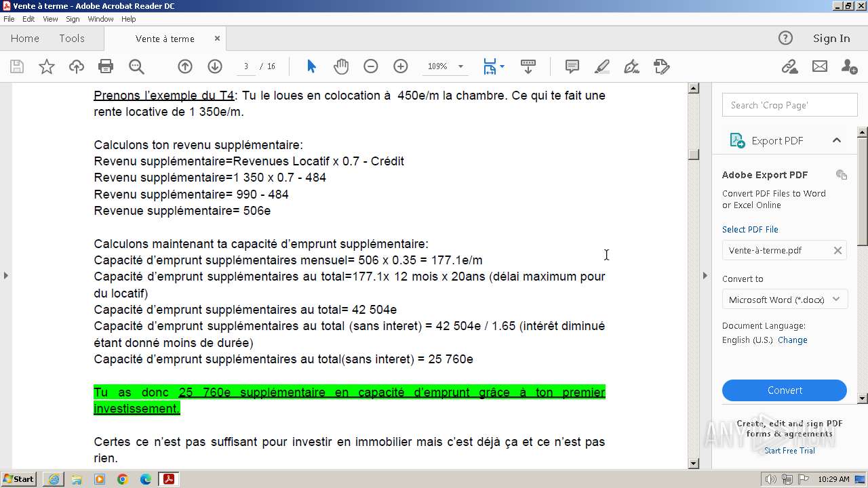Screen dimensions: 868x488
Task: Click the Sign In link
Action: tap(831, 38)
